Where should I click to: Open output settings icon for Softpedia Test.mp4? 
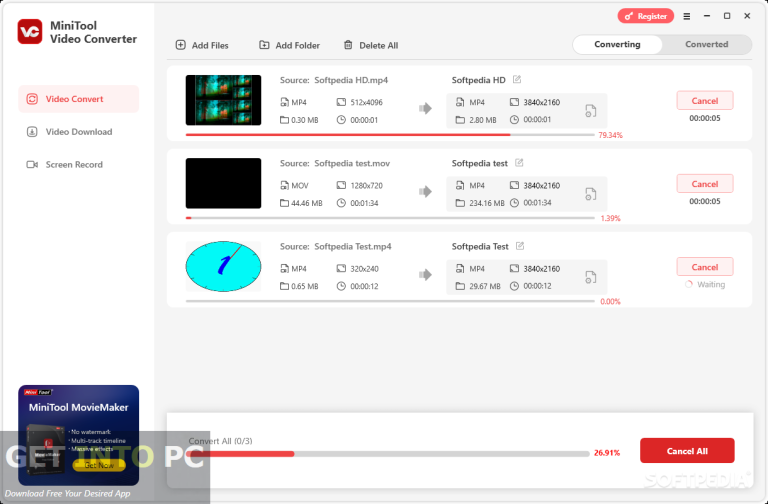[591, 277]
